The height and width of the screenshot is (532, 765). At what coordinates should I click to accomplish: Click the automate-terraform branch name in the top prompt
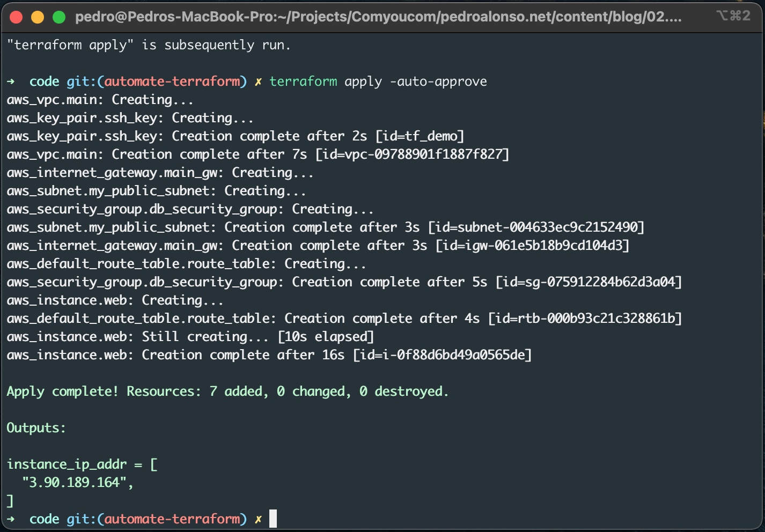tap(172, 82)
